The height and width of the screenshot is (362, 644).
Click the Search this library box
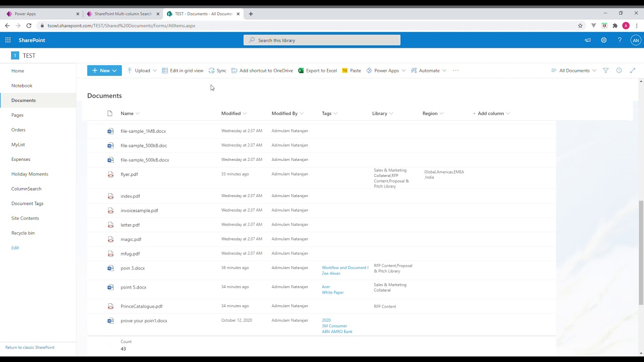(x=322, y=40)
